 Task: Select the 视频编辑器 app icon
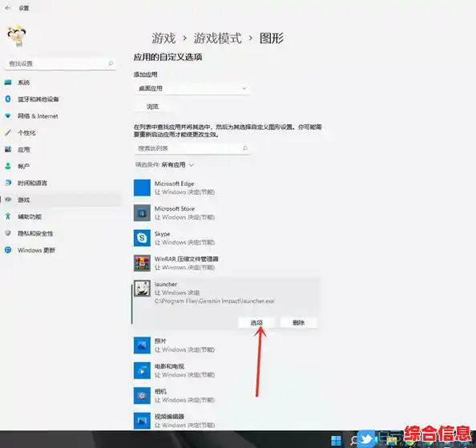tap(142, 421)
